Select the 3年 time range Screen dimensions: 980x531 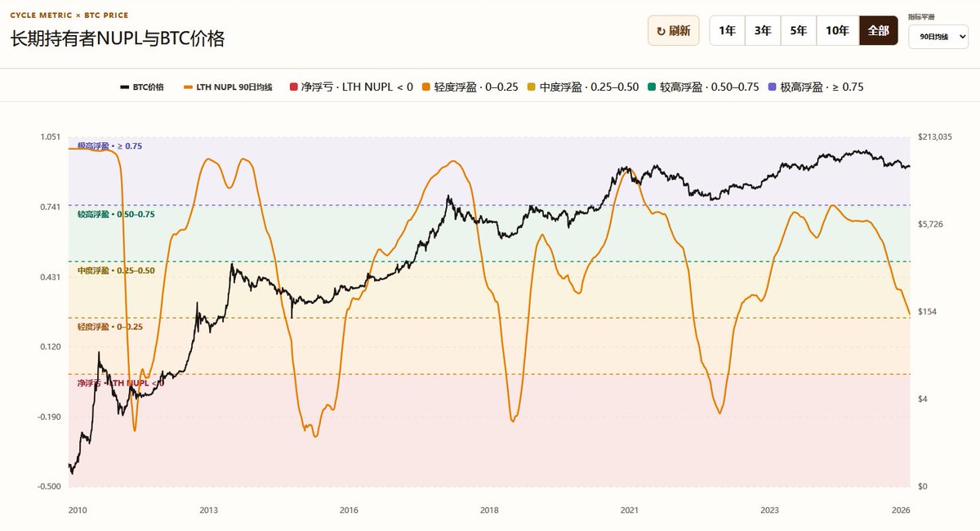[x=763, y=31]
